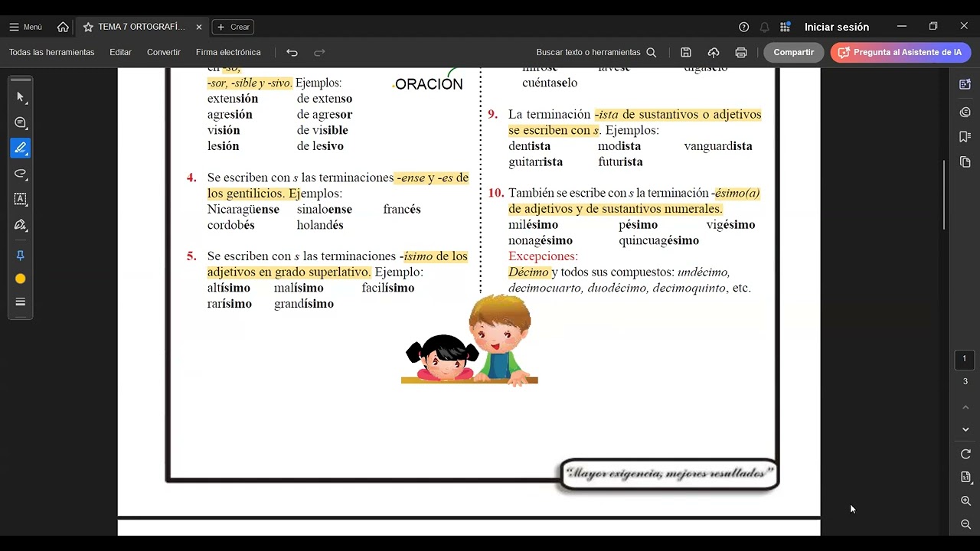Click Pregunta al Asistente de IA

(900, 52)
